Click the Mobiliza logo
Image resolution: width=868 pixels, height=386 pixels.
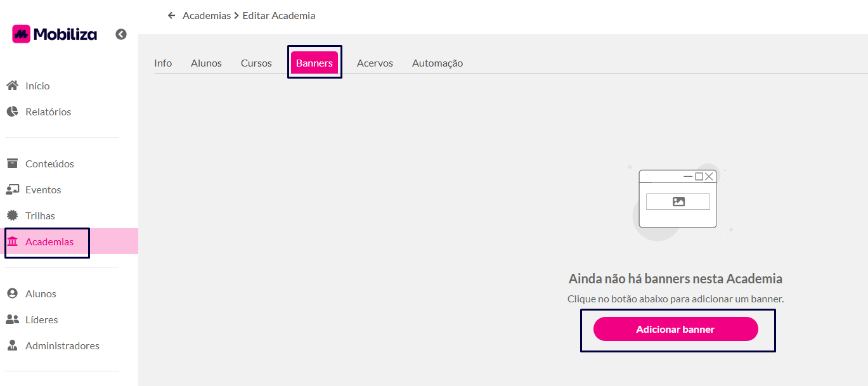(55, 34)
